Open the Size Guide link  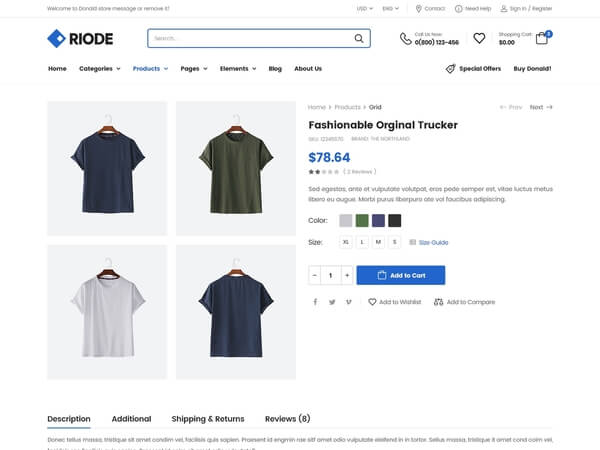(429, 242)
